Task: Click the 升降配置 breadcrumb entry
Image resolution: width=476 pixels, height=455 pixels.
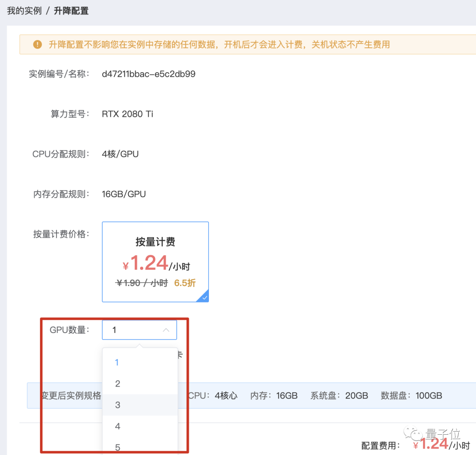Action: [x=71, y=11]
